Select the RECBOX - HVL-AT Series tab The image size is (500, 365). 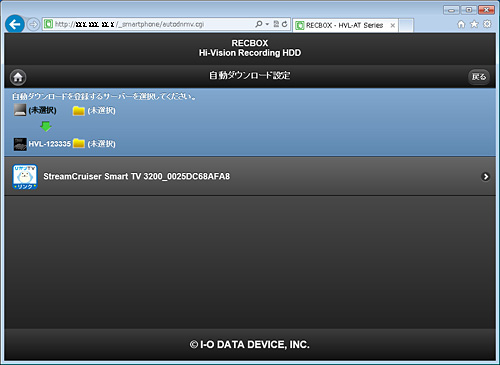(x=345, y=25)
